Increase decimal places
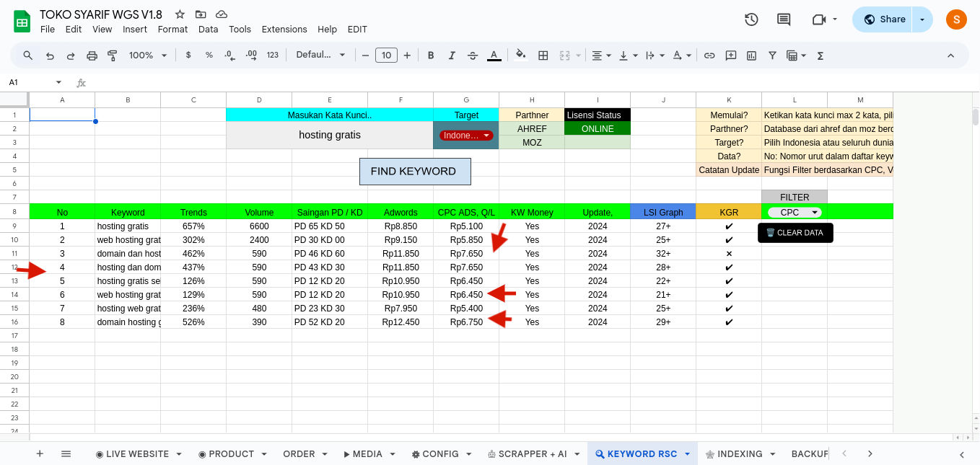This screenshot has height=465, width=980. coord(251,55)
